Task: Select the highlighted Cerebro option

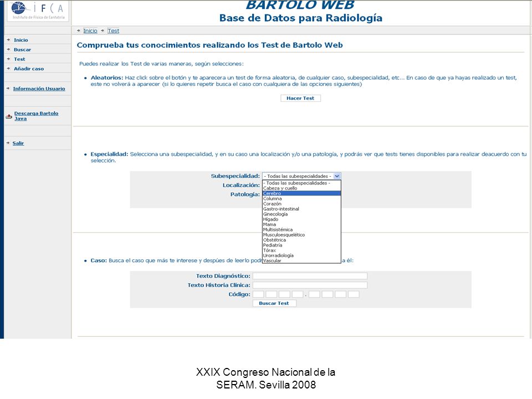Action: click(x=301, y=193)
